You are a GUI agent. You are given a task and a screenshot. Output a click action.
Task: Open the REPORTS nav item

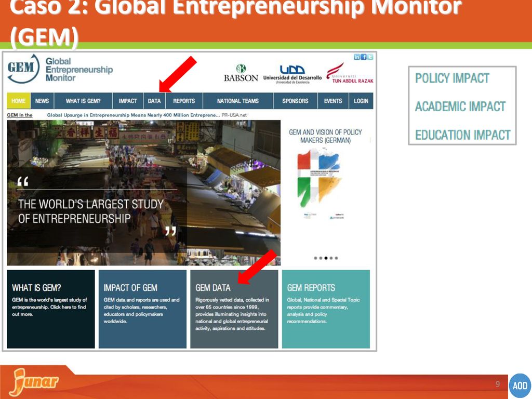pyautogui.click(x=184, y=101)
